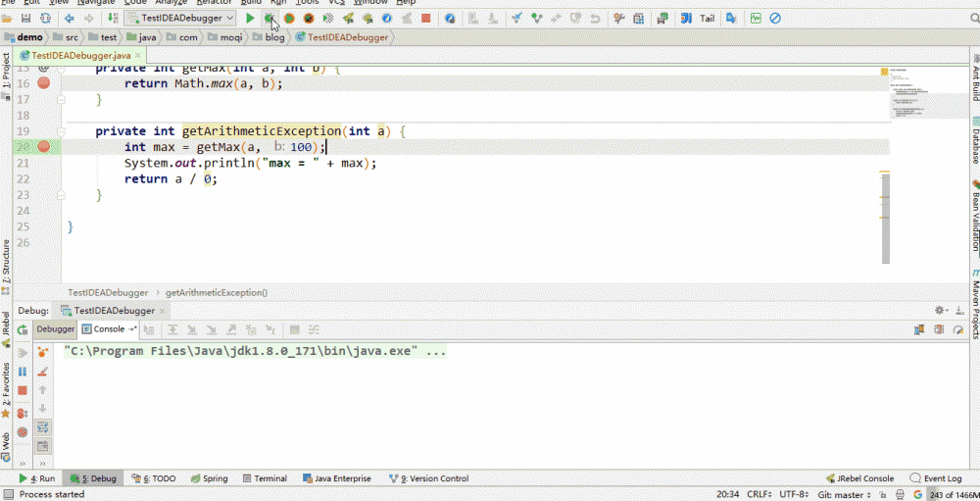Click the red Stop button in main toolbar
Viewport: 980px width, 501px height.
click(425, 18)
